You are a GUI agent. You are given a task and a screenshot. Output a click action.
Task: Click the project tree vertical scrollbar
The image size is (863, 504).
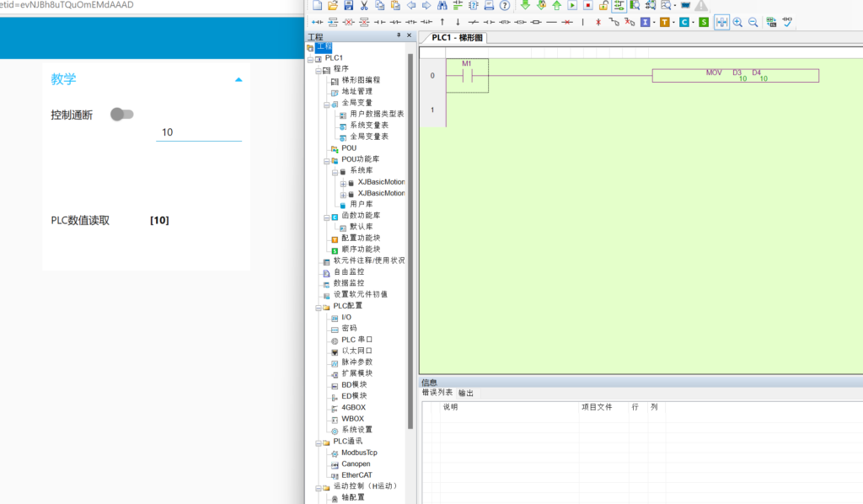tap(410, 241)
